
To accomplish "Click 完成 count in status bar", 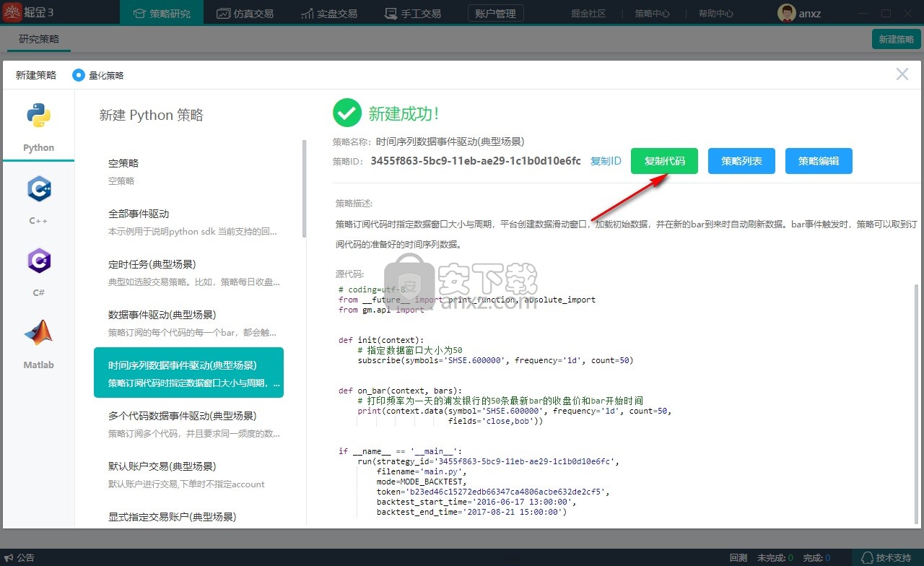I will (817, 557).
